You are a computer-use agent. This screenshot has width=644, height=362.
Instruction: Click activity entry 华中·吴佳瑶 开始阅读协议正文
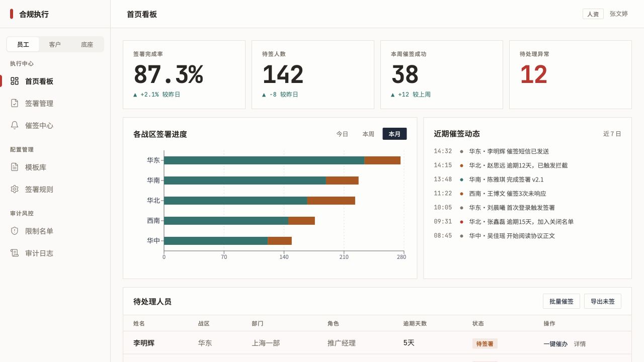527,235
